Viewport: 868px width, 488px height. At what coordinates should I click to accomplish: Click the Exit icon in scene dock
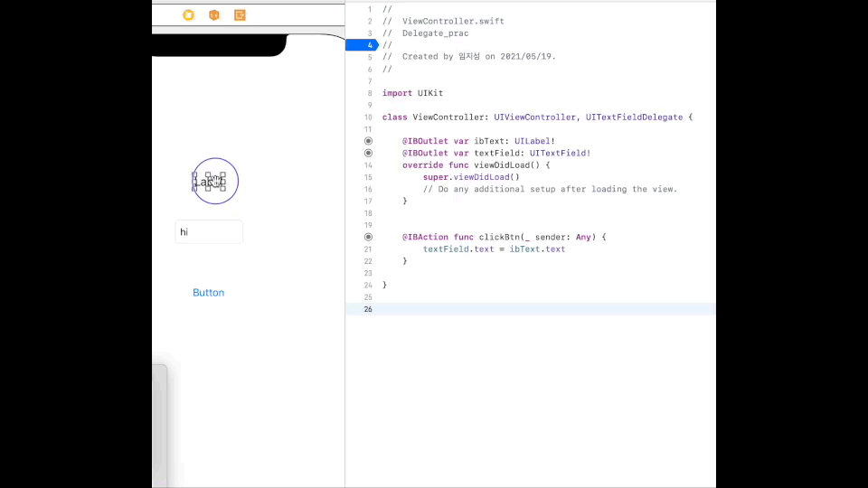click(x=240, y=15)
